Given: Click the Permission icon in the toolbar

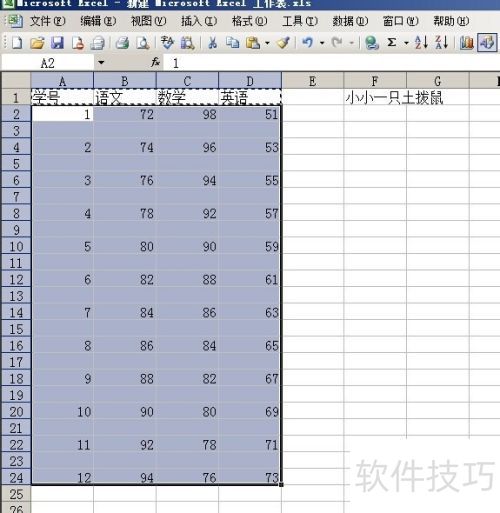Looking at the screenshot, I should [x=77, y=43].
